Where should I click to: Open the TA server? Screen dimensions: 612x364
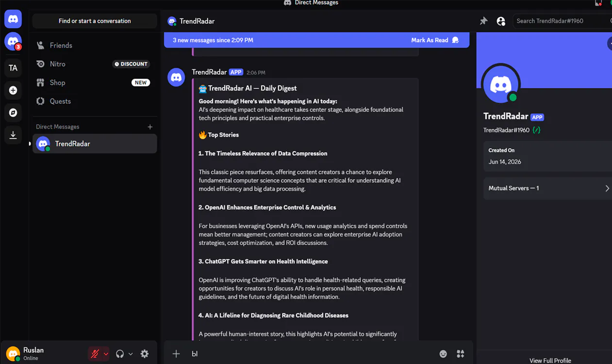(x=13, y=68)
